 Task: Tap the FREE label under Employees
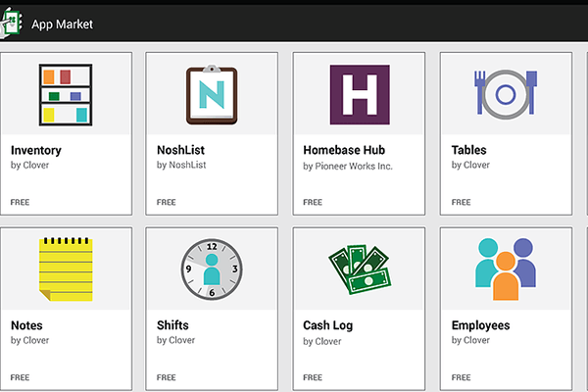point(461,377)
